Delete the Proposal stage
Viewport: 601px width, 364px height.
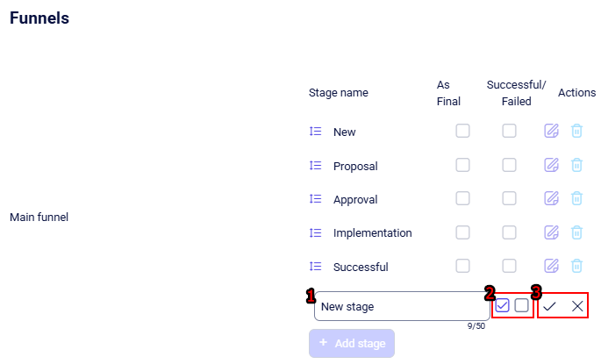pyautogui.click(x=576, y=165)
